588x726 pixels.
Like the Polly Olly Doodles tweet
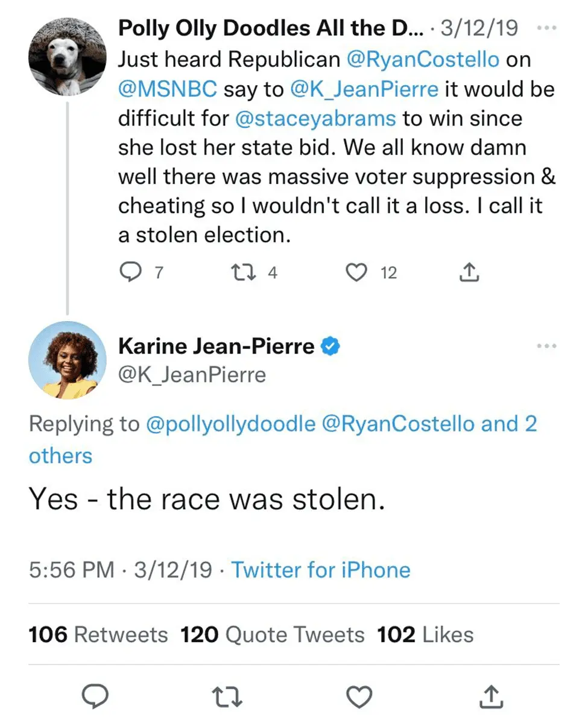[x=356, y=273]
